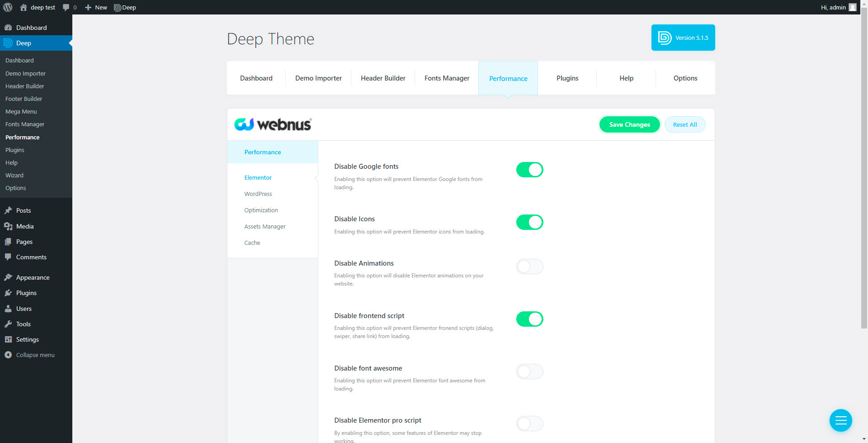The width and height of the screenshot is (868, 443).
Task: Click the WordPress logo in admin bar
Action: (8, 7)
